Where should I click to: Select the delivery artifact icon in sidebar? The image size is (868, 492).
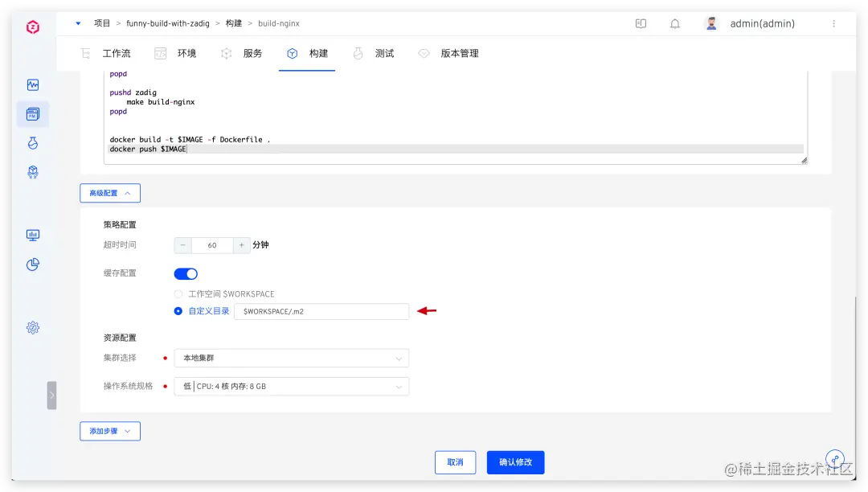point(32,172)
